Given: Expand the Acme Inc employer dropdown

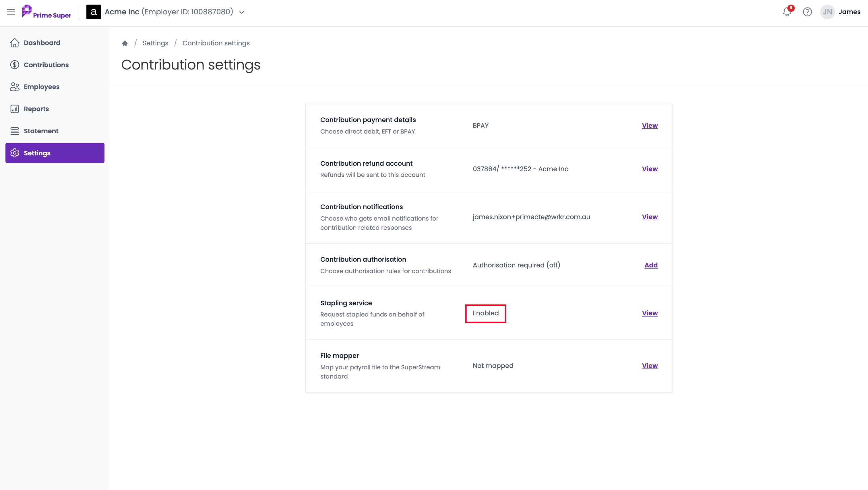Looking at the screenshot, I should point(242,12).
